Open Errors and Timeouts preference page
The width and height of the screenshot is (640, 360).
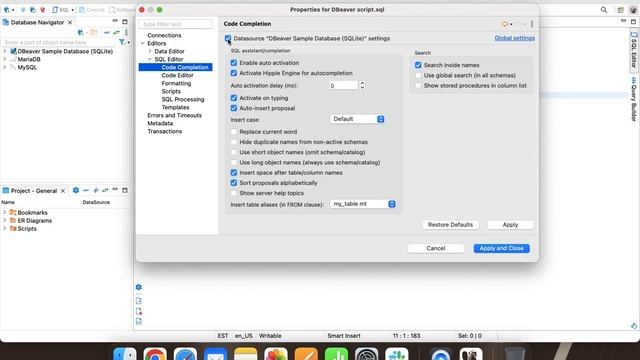click(174, 116)
